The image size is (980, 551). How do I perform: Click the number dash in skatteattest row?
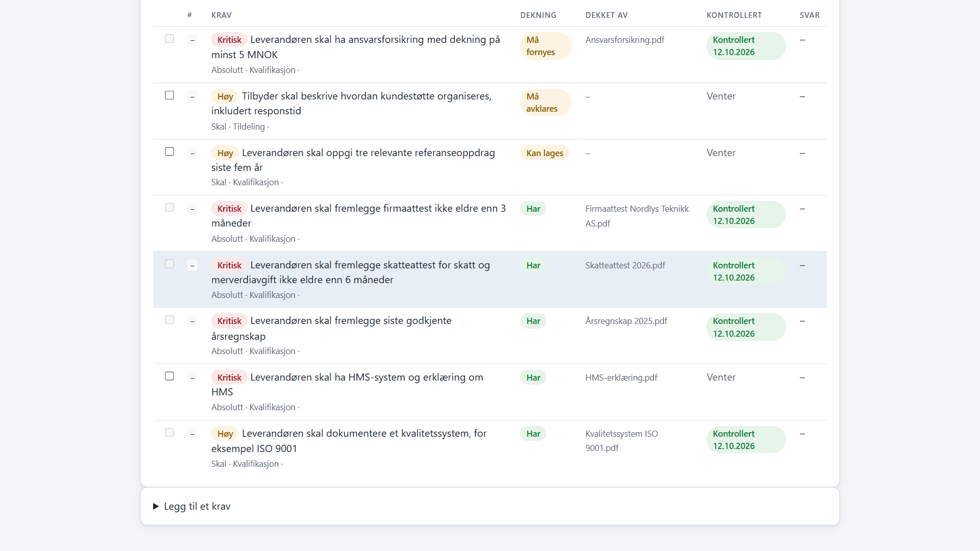tap(192, 265)
